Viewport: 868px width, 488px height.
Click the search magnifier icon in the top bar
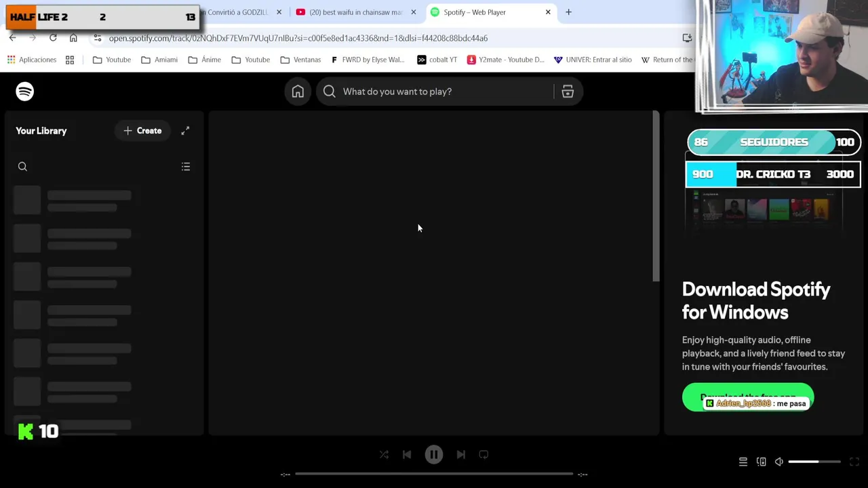pos(330,91)
